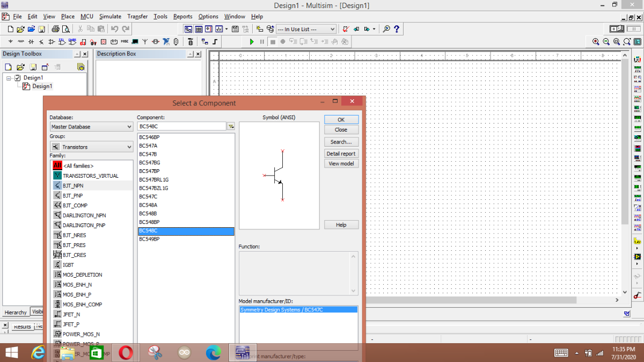The width and height of the screenshot is (644, 362).
Task: Open the Reports menu
Action: tap(182, 17)
